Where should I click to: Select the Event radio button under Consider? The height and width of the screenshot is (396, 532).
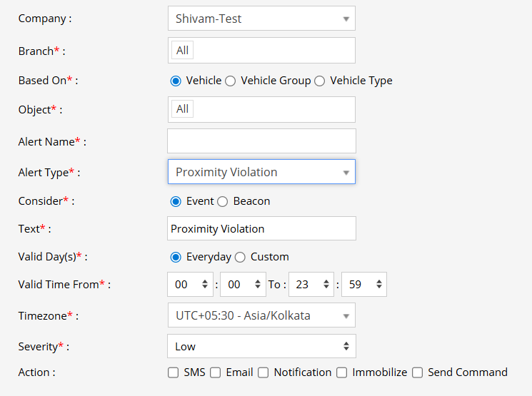tap(176, 201)
